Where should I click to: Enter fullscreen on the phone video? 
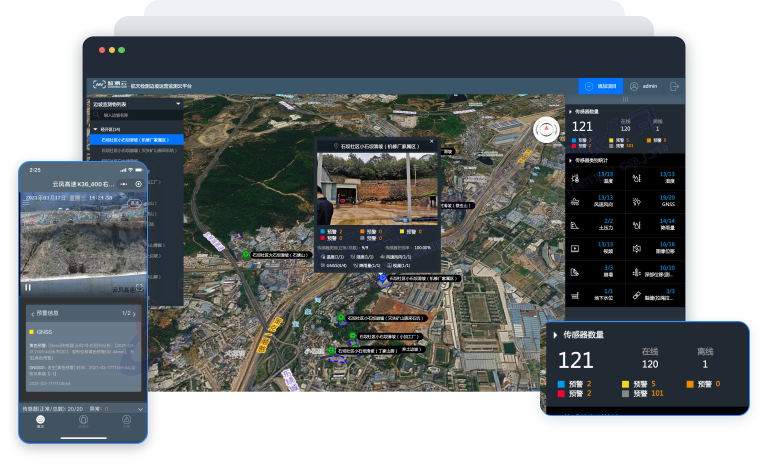tap(139, 288)
